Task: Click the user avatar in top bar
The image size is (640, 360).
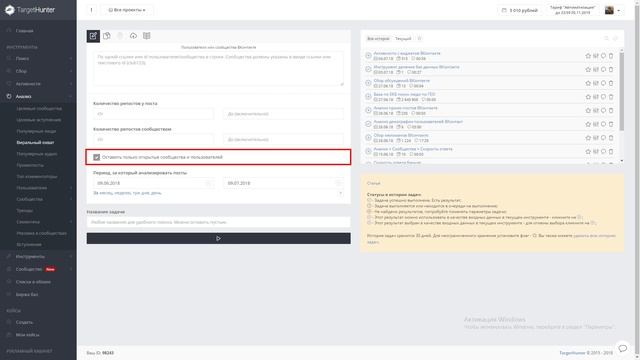Action: tap(609, 10)
